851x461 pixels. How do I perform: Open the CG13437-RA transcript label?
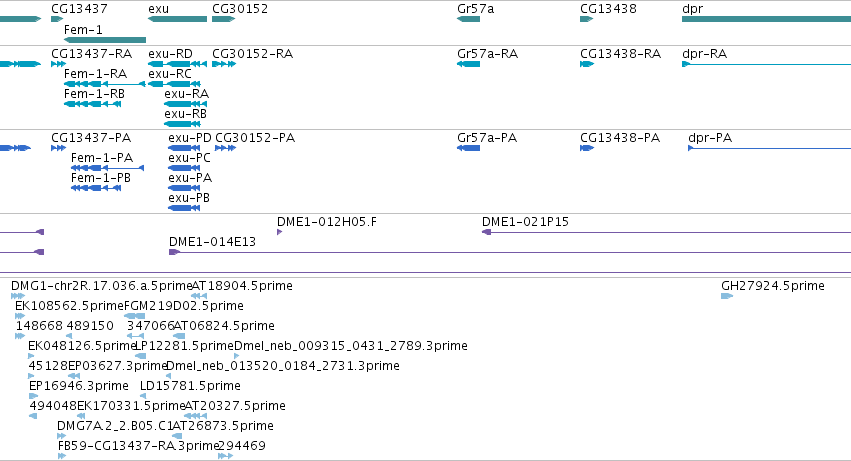pos(92,54)
